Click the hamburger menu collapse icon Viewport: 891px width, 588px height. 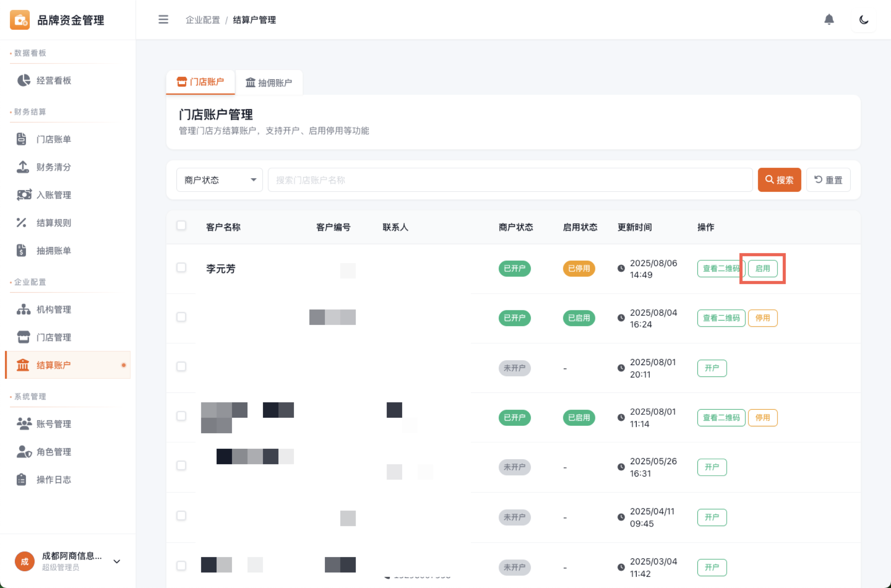pos(163,19)
